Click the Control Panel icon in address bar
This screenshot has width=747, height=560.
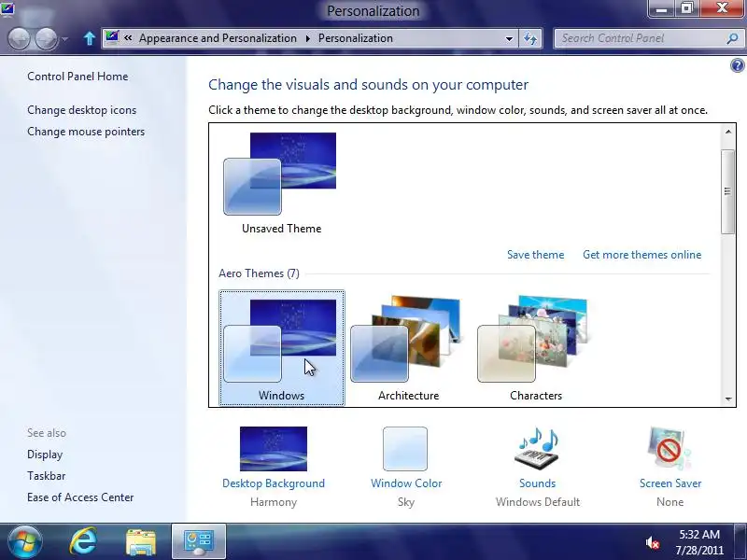(x=112, y=37)
